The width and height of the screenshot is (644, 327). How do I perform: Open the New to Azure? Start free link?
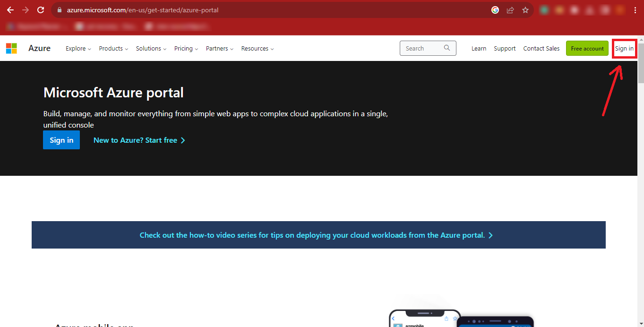(139, 140)
